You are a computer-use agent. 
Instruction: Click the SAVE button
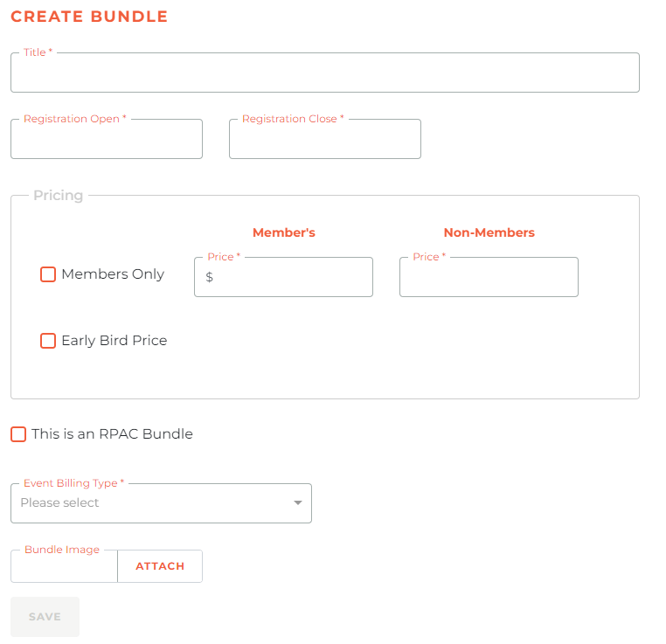point(45,616)
